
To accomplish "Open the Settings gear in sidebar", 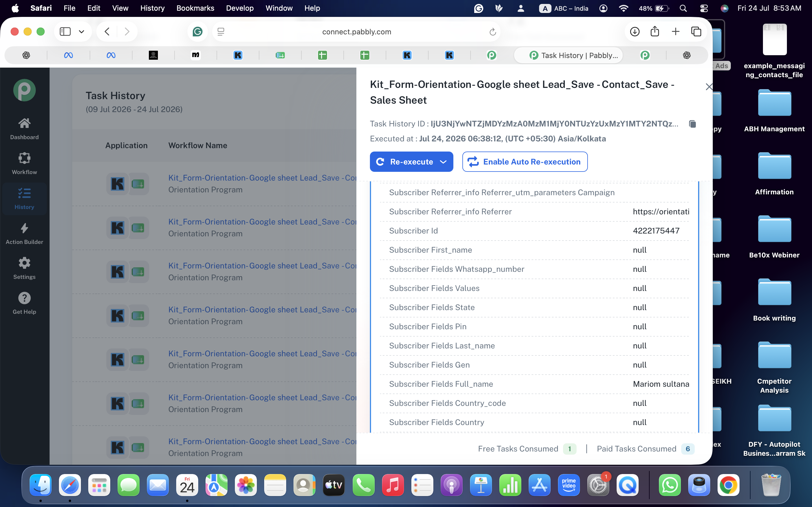I will (x=24, y=263).
